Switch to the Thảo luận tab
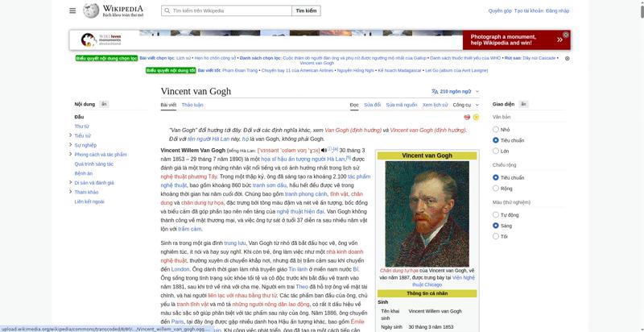Screen dimensions: 644x332 (x=192, y=105)
